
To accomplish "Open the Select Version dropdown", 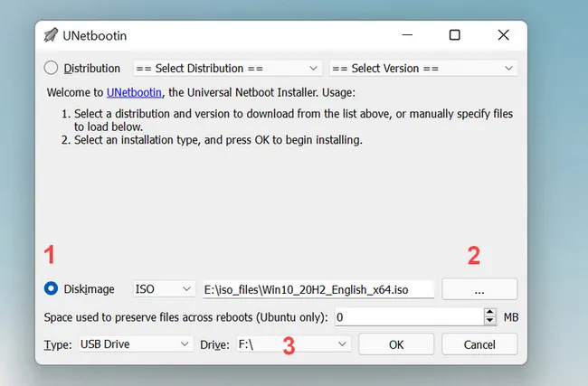I will point(423,68).
